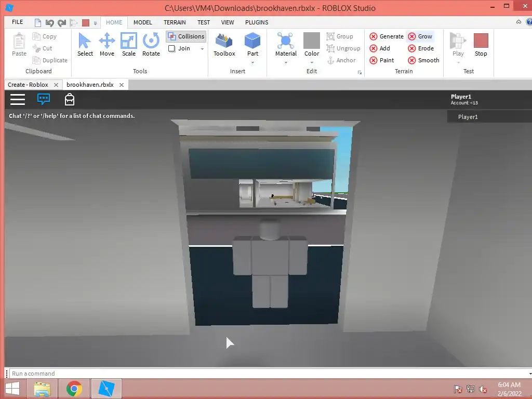The height and width of the screenshot is (399, 532).
Task: Undo the last action
Action: click(x=49, y=23)
